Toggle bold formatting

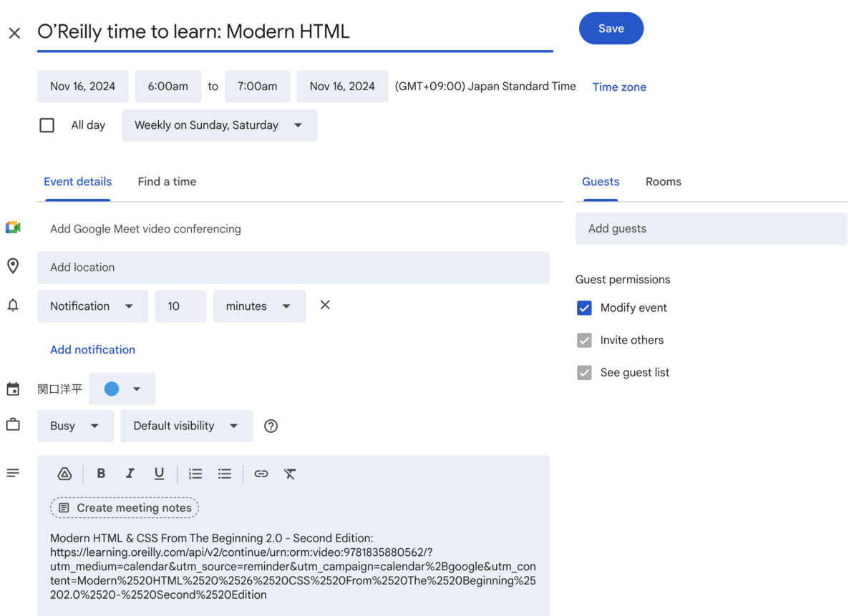(101, 474)
